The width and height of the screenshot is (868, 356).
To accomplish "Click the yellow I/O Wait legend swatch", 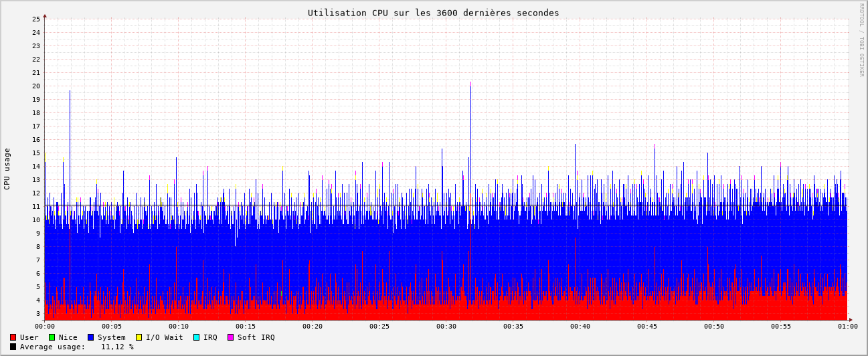I will (139, 337).
